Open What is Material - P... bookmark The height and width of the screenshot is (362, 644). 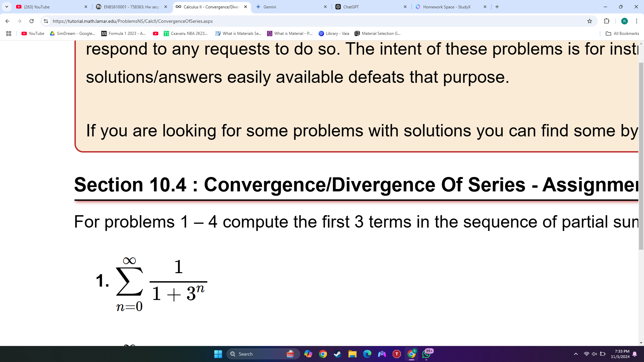tap(290, 34)
